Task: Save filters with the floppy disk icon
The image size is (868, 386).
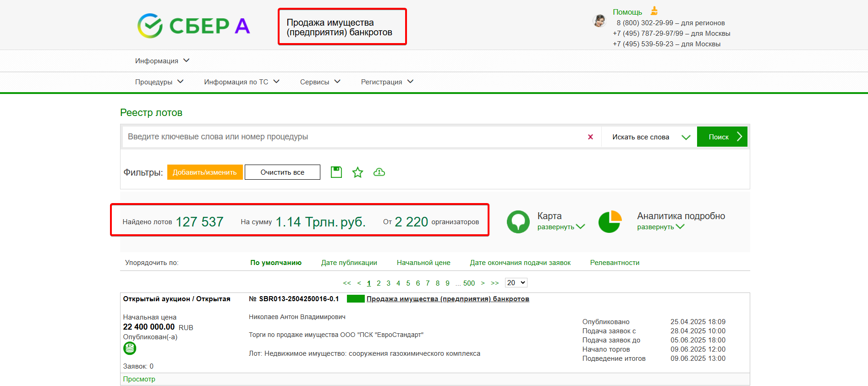Action: pyautogui.click(x=336, y=172)
